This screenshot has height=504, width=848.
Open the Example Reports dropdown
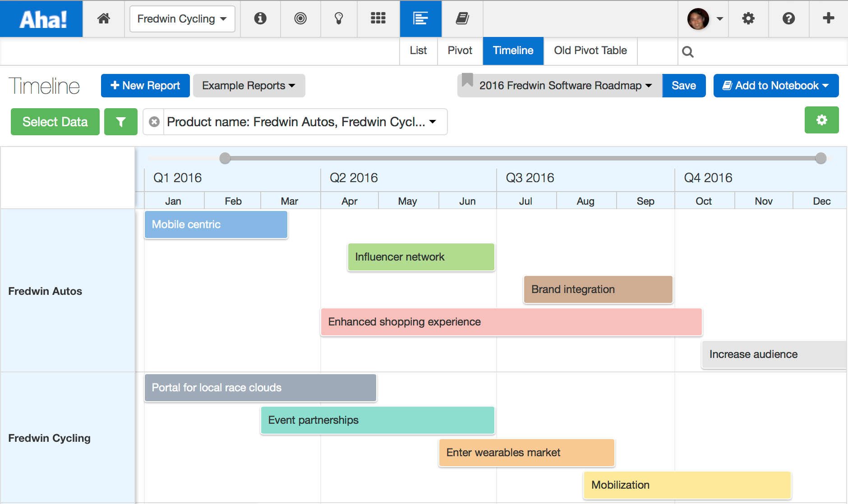point(249,86)
